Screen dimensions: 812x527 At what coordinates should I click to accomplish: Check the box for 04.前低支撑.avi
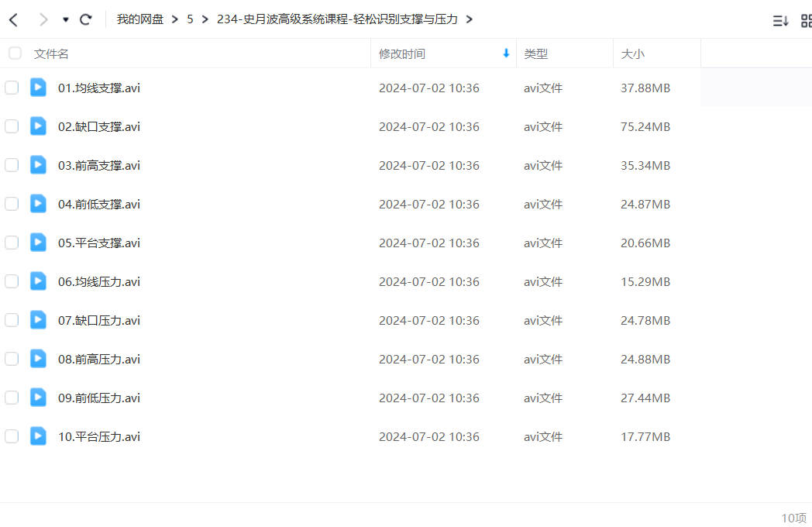pyautogui.click(x=12, y=204)
